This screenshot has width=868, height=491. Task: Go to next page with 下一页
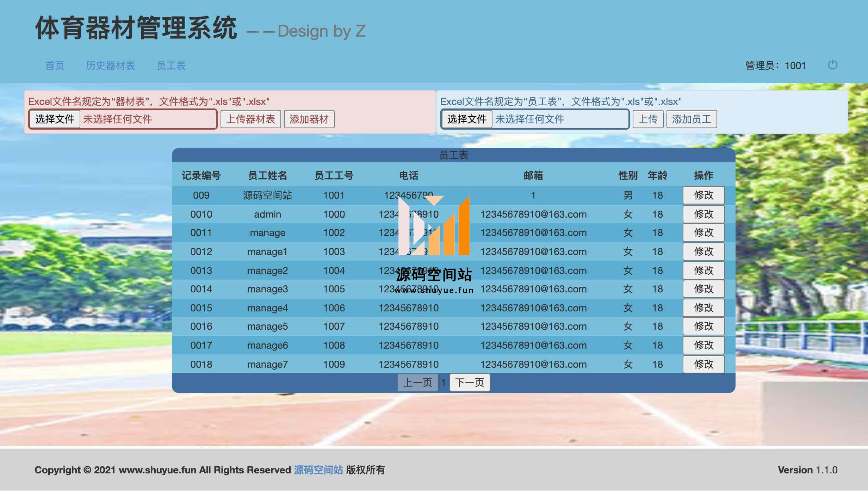click(470, 383)
